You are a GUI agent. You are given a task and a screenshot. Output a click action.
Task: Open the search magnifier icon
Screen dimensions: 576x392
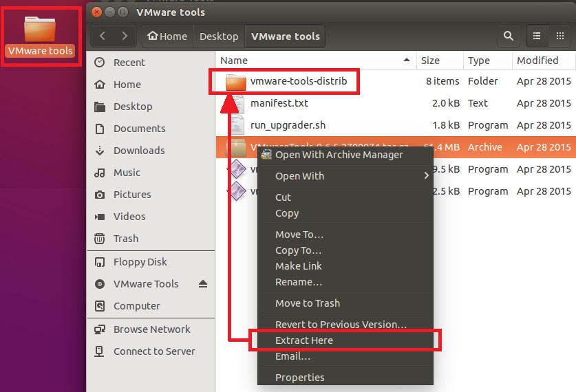point(509,36)
